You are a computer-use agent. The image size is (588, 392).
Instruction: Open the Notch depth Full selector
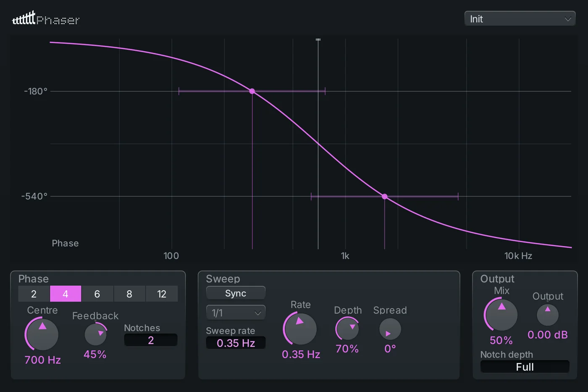525,366
